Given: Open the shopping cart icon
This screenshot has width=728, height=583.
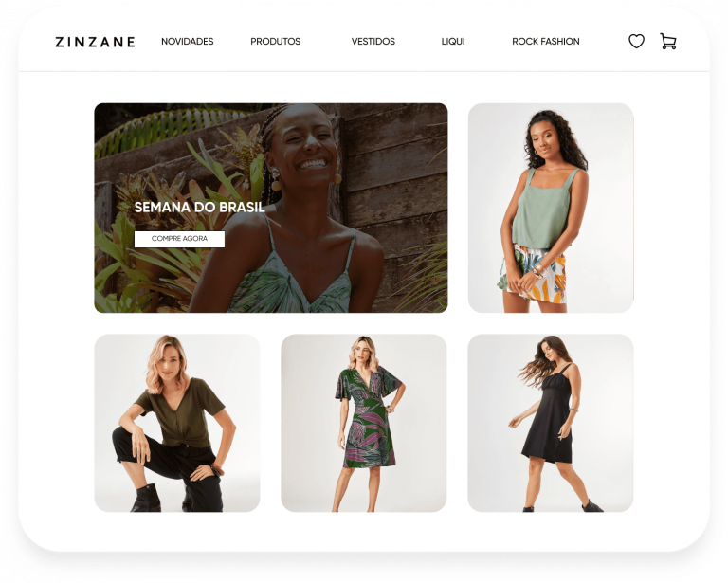Looking at the screenshot, I should 667,42.
